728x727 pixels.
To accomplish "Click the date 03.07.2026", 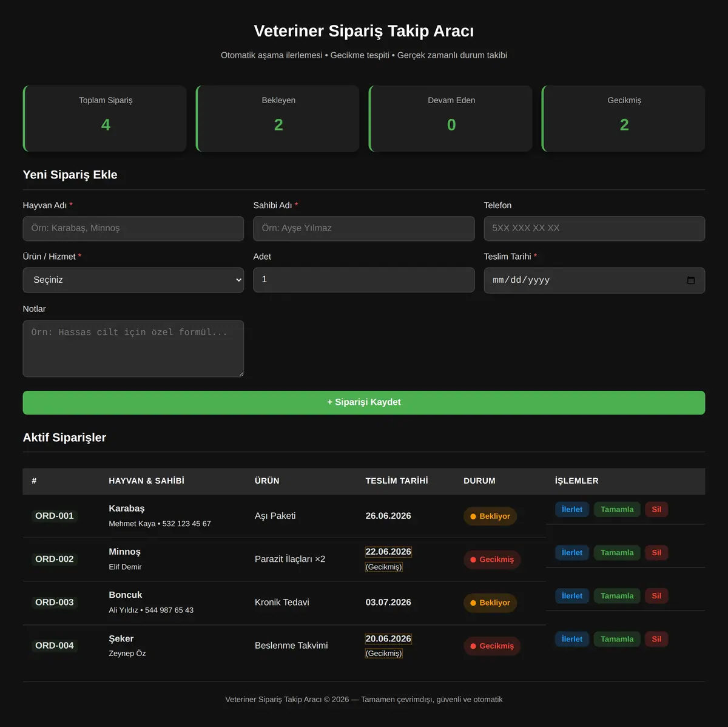I will click(388, 602).
